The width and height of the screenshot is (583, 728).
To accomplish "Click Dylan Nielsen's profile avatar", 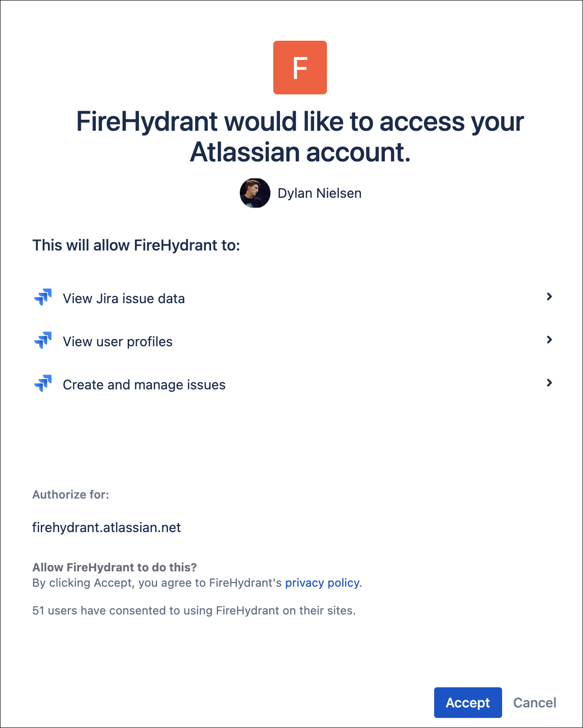I will [255, 193].
